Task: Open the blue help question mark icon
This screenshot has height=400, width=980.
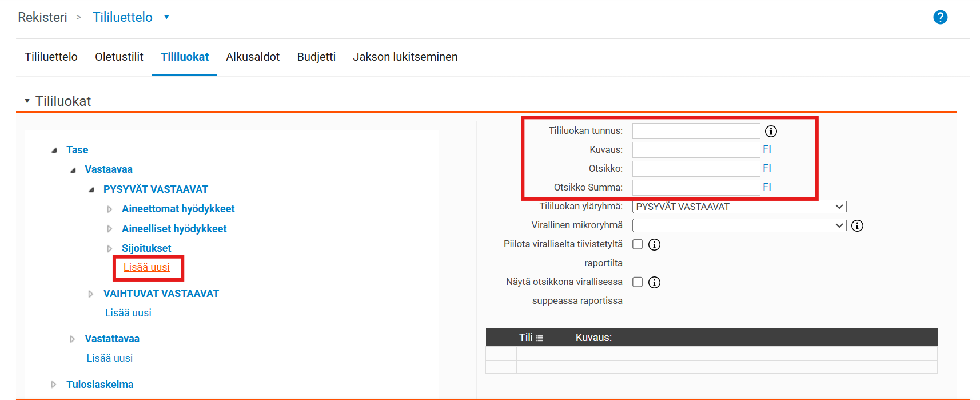Action: click(940, 18)
